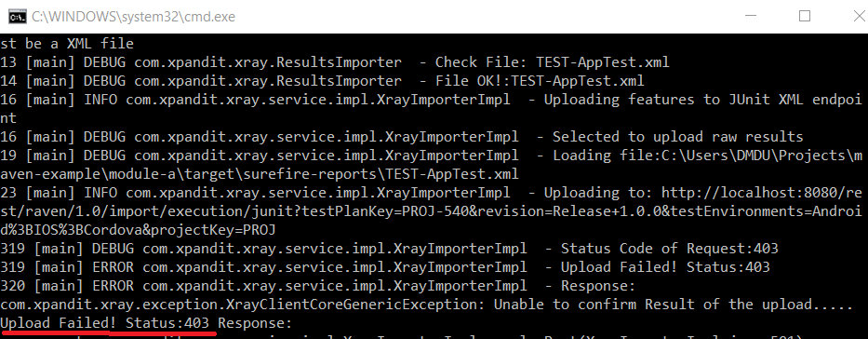The width and height of the screenshot is (868, 339).
Task: Click 'surefire-reports\TEST-AppTest.xml' path segment
Action: click(381, 174)
